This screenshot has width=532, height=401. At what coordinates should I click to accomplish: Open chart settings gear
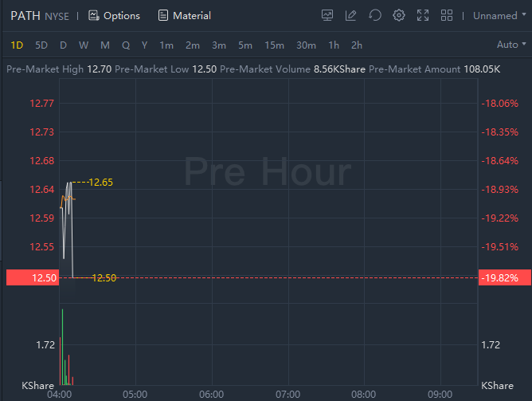pos(399,15)
